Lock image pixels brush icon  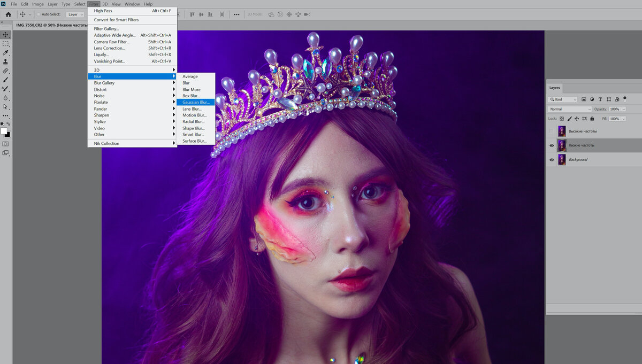click(570, 119)
